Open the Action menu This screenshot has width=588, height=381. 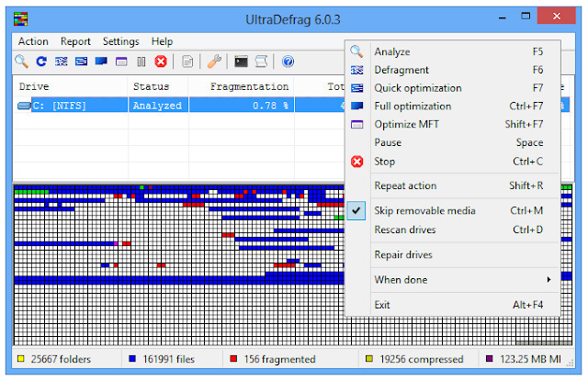(x=33, y=41)
